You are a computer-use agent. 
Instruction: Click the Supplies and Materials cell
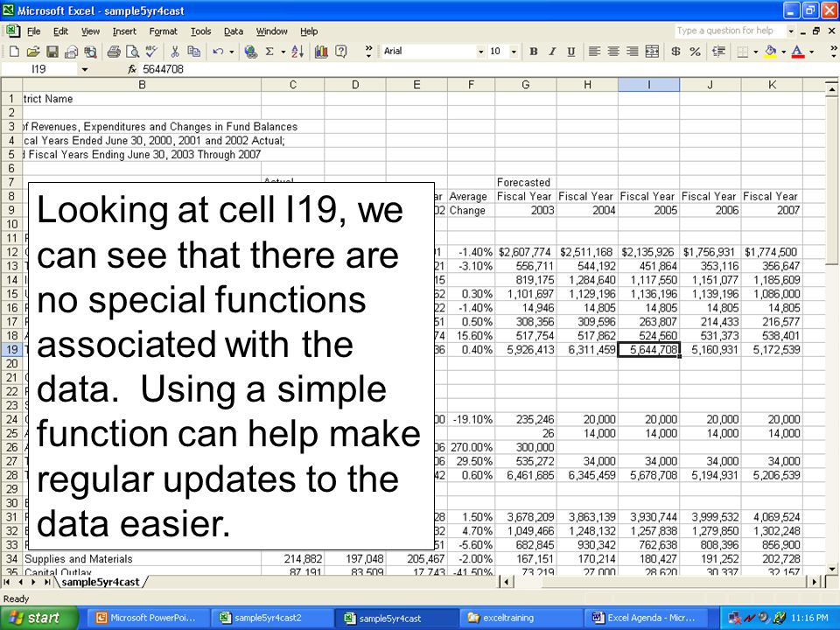click(142, 559)
